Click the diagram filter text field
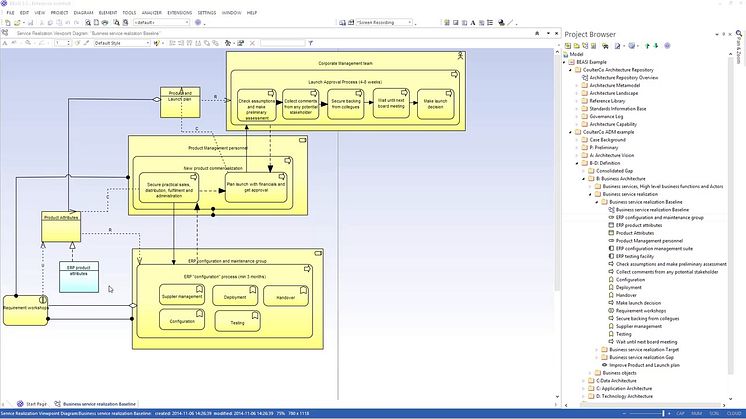 [x=283, y=43]
